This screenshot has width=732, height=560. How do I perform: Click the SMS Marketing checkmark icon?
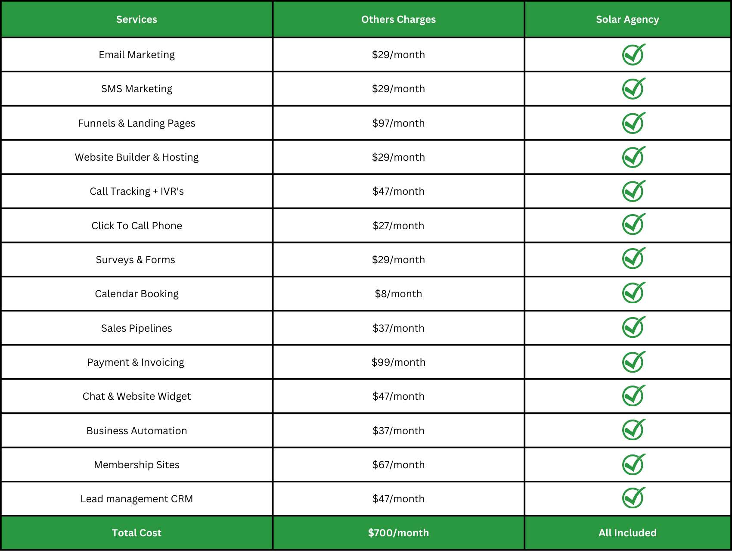point(633,89)
